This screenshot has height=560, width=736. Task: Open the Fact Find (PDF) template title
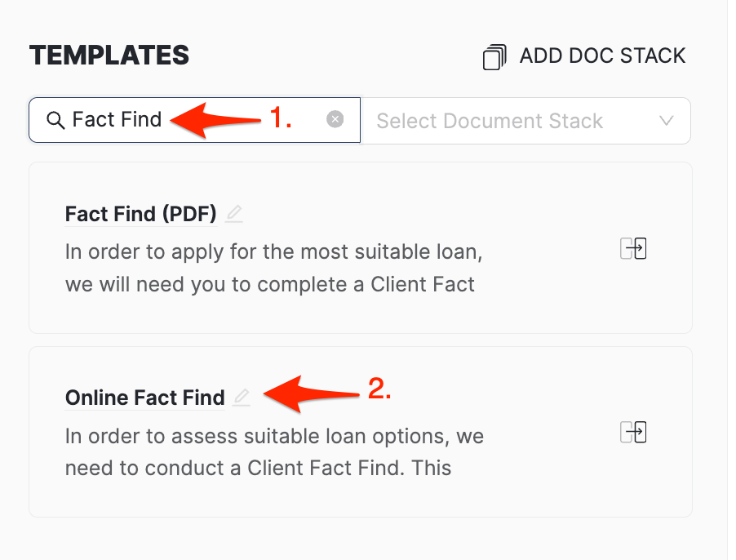click(140, 214)
